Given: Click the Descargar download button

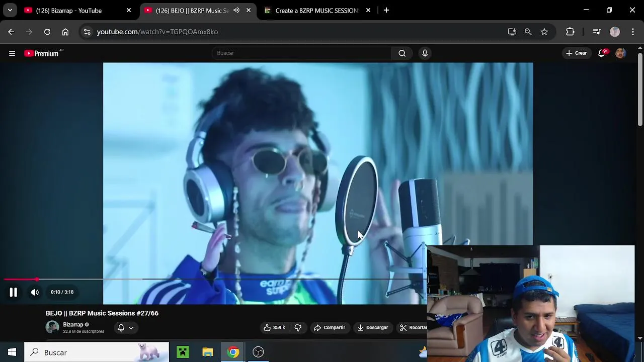Looking at the screenshot, I should coord(372,328).
